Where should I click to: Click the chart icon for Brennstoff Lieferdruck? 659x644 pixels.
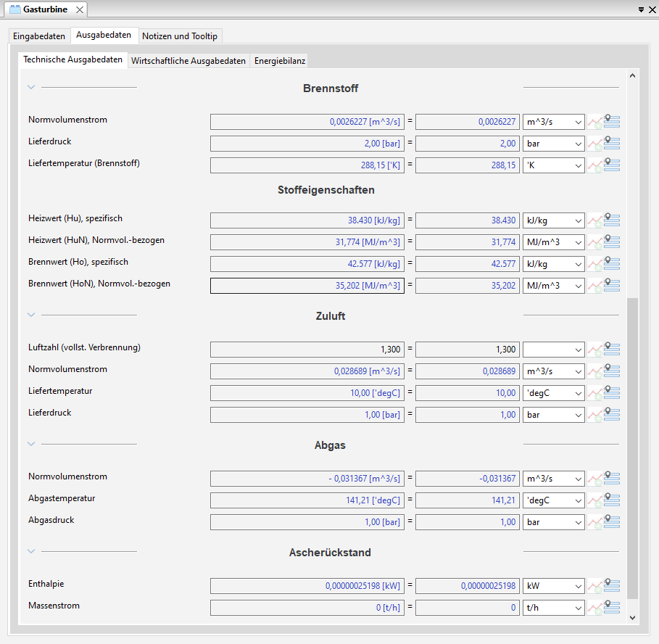coord(594,144)
